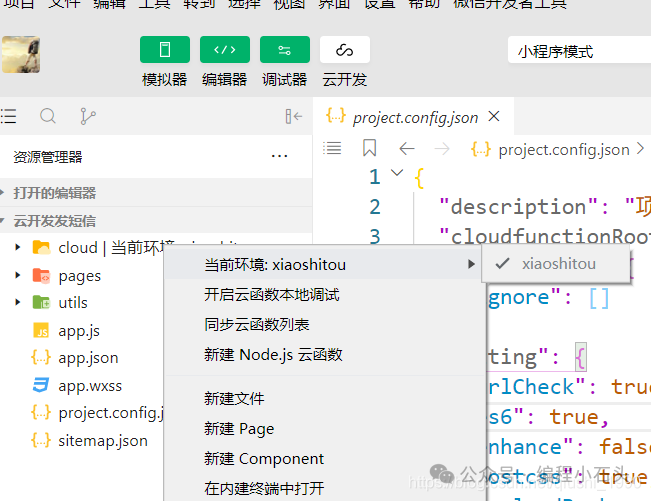The width and height of the screenshot is (651, 501).
Task: Open cloud development (云开发) console
Action: pos(345,49)
